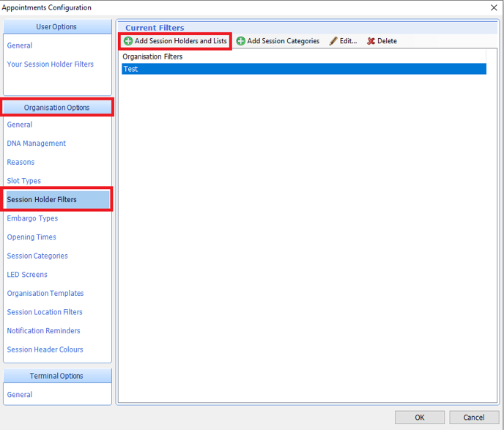Viewport: 504px width, 430px height.
Task: Click the green plus icon for Add Session Holders and Lists
Action: click(x=128, y=41)
